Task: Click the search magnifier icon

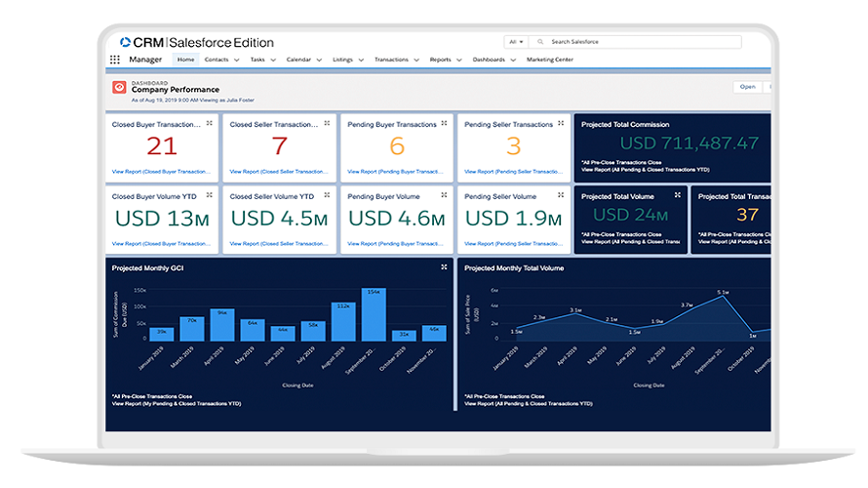Action: [539, 42]
